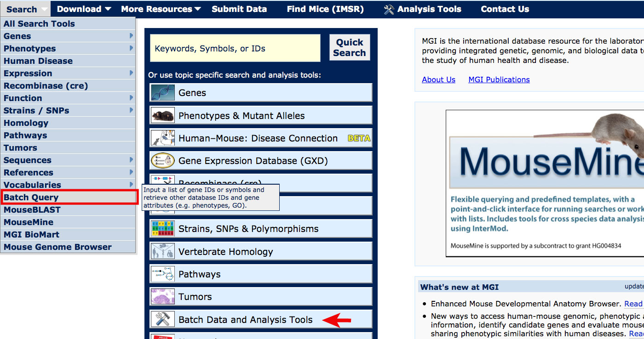
Task: Open Phenotypes & Mutant Alleles search tool
Action: point(261,115)
